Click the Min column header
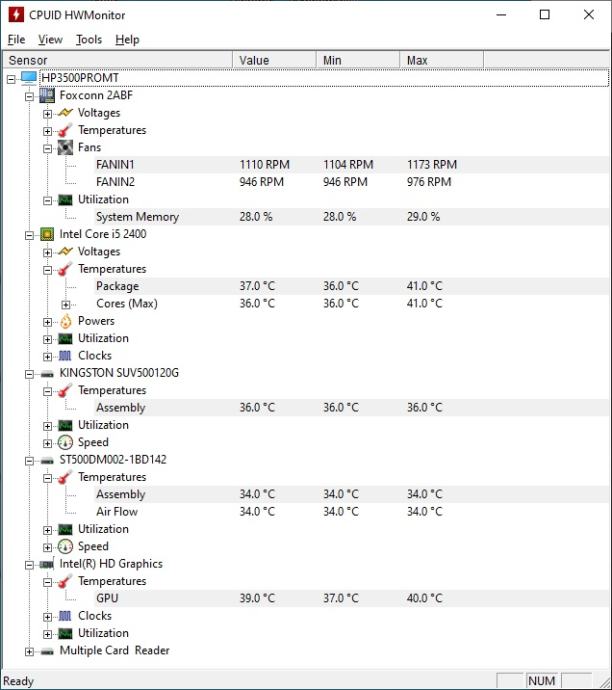Viewport: 612px width, 690px height. pos(358,60)
